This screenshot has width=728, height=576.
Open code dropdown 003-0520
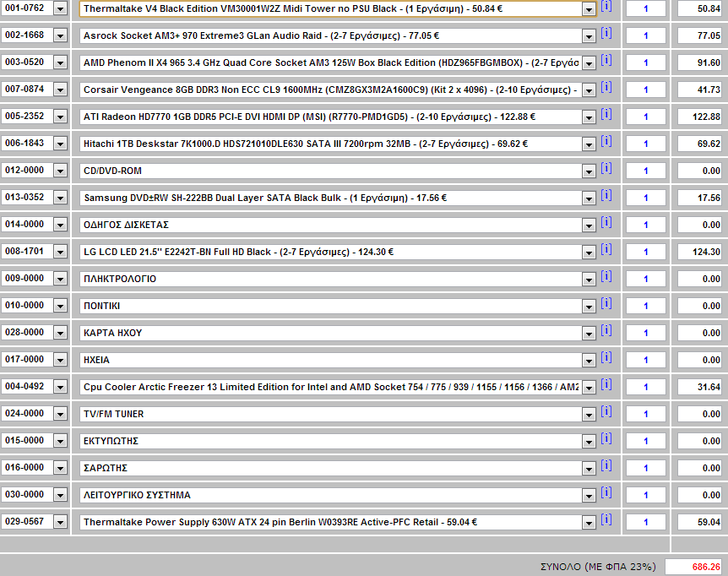[60, 62]
